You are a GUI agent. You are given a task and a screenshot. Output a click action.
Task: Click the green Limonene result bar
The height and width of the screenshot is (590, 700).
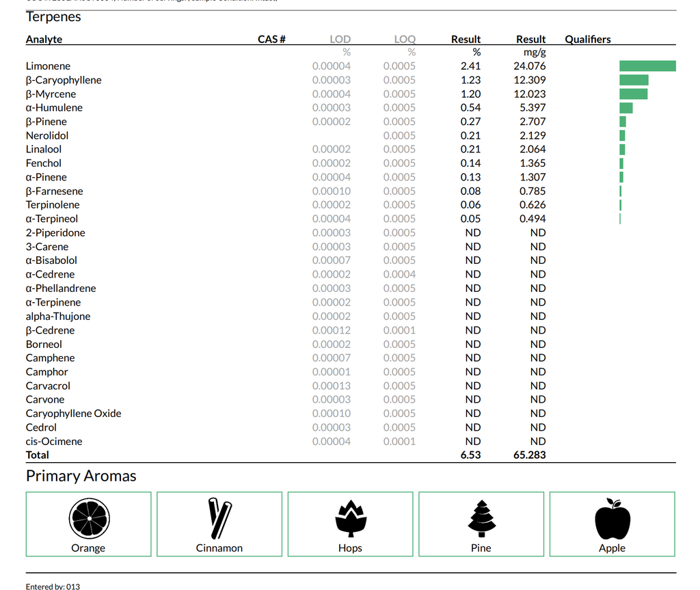coord(647,66)
